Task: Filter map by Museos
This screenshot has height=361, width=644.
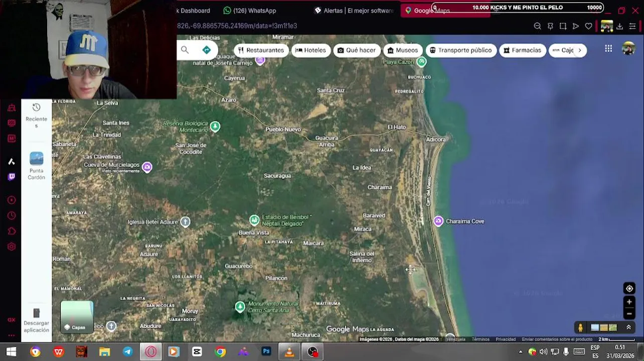Action: click(403, 50)
